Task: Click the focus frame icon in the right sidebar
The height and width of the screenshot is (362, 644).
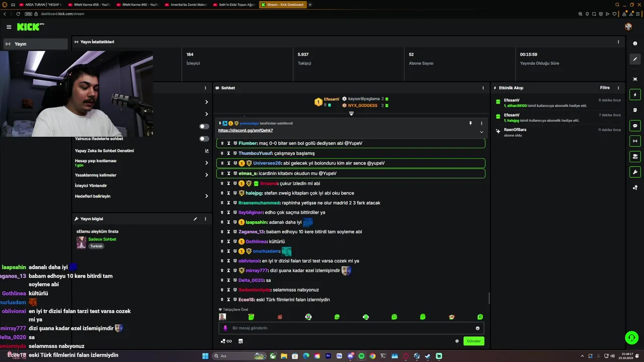Action: pyautogui.click(x=635, y=79)
